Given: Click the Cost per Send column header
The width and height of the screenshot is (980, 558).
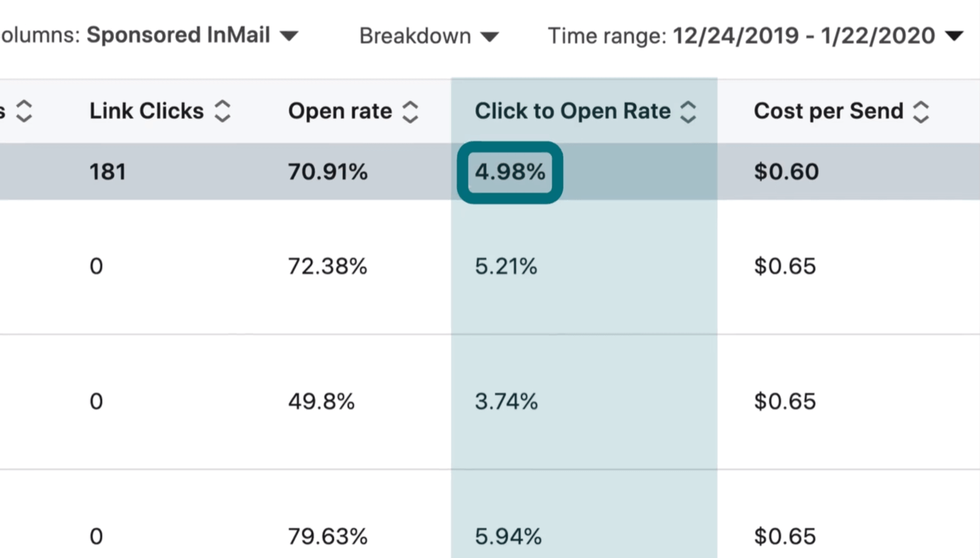Looking at the screenshot, I should tap(828, 111).
